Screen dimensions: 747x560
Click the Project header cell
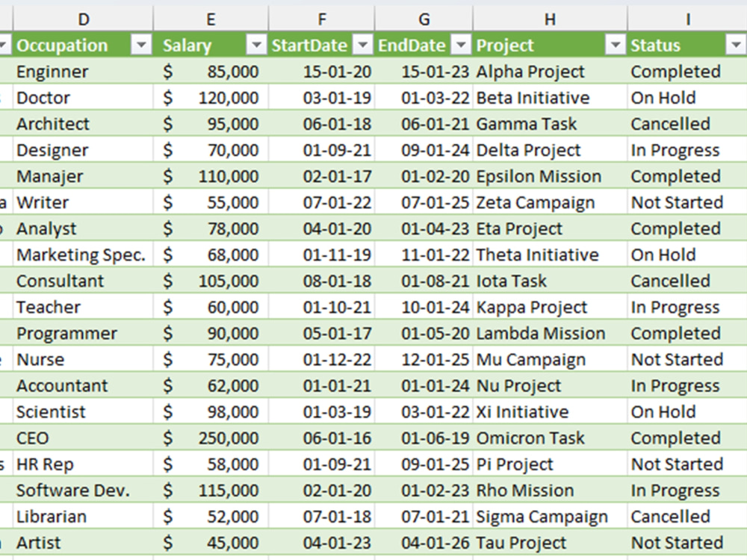[550, 46]
